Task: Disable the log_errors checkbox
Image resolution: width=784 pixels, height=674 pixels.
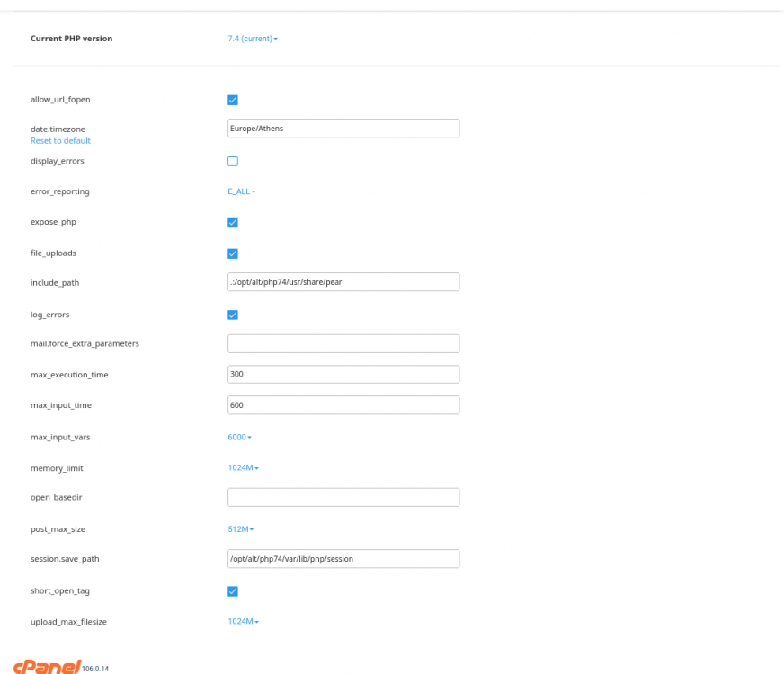Action: pos(233,315)
